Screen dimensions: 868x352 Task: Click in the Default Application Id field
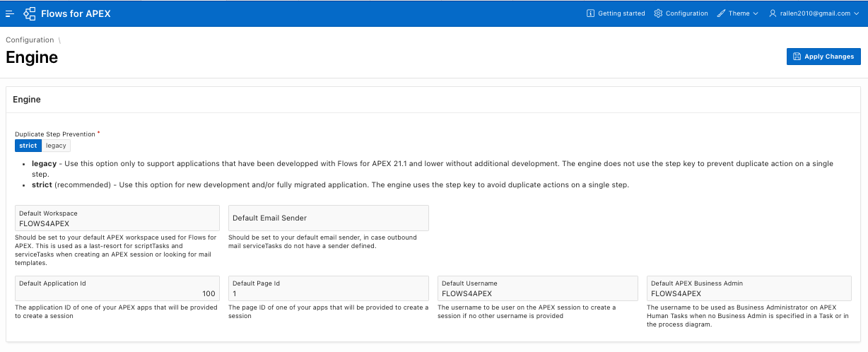117,288
